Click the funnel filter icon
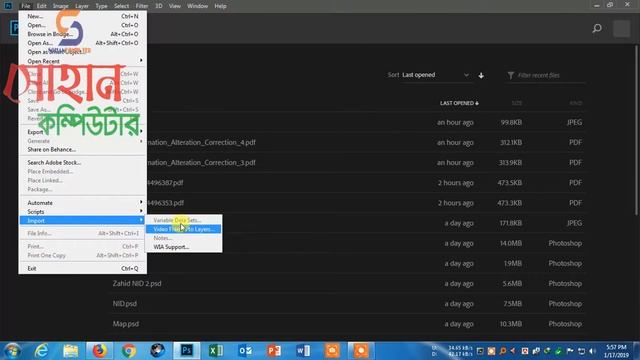640x360 pixels. [x=510, y=75]
